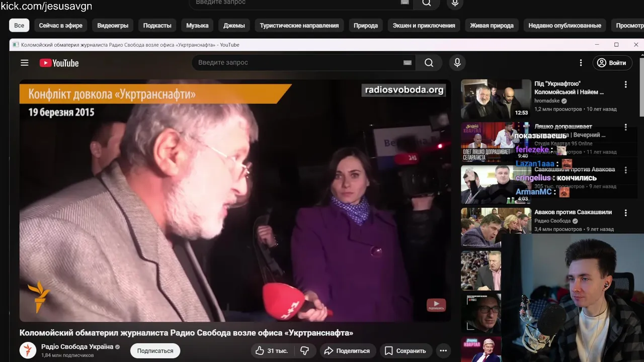Open Аваков против Саакашвили video title

(573, 212)
